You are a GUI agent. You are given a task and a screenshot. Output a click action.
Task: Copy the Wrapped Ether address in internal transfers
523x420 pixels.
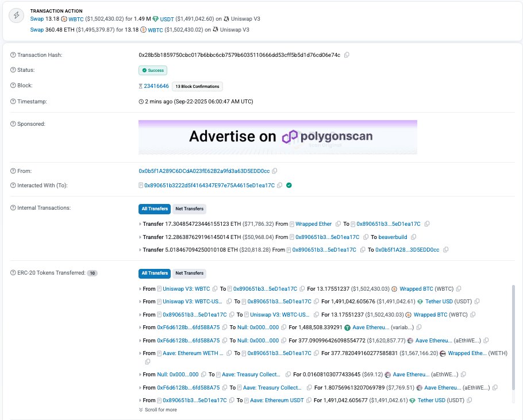(x=338, y=224)
